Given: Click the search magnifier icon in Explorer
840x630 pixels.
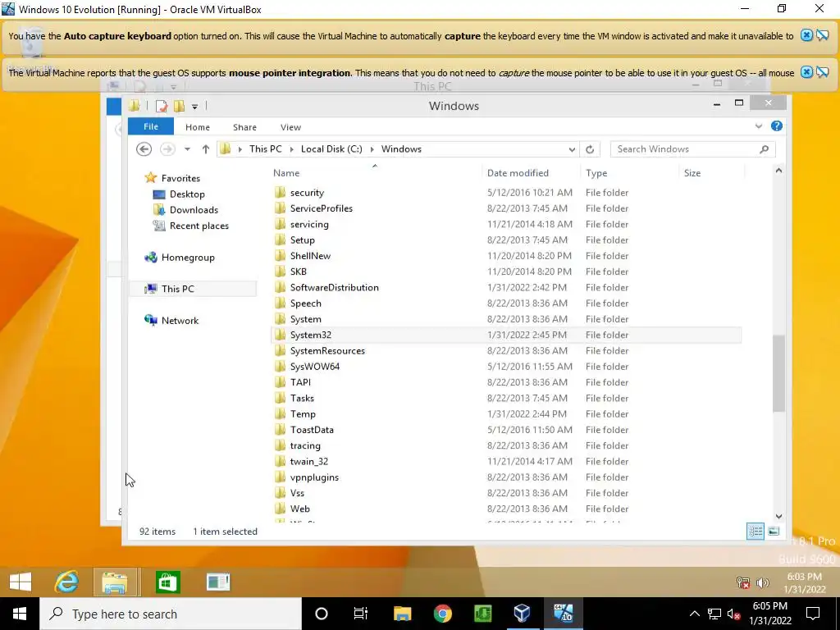Looking at the screenshot, I should 765,149.
